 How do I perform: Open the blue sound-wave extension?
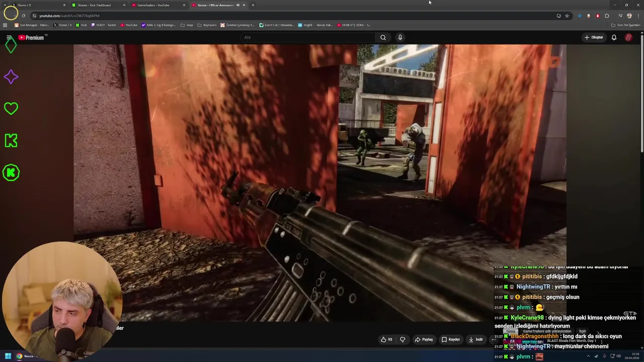tap(579, 16)
